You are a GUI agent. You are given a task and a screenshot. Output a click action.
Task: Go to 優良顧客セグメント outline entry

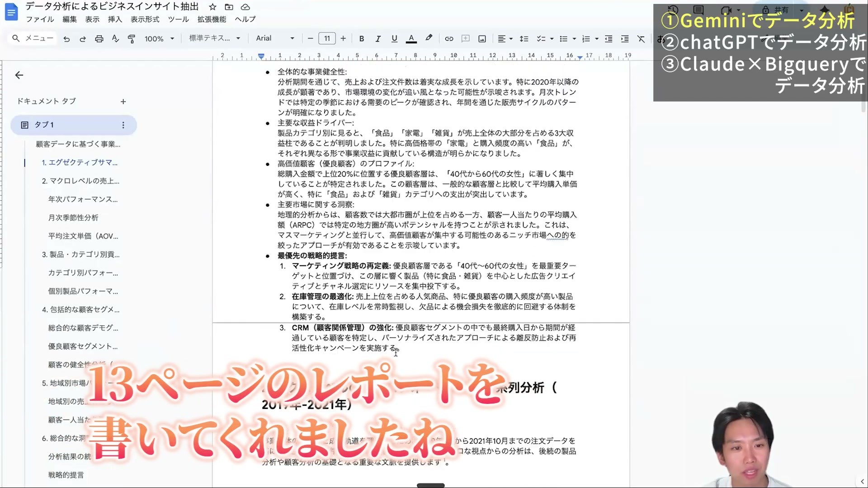83,346
